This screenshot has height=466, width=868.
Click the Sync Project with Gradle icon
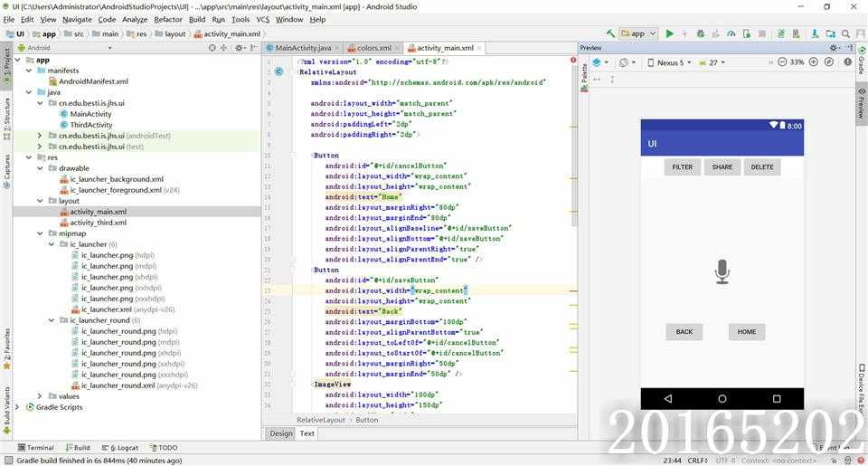(780, 33)
